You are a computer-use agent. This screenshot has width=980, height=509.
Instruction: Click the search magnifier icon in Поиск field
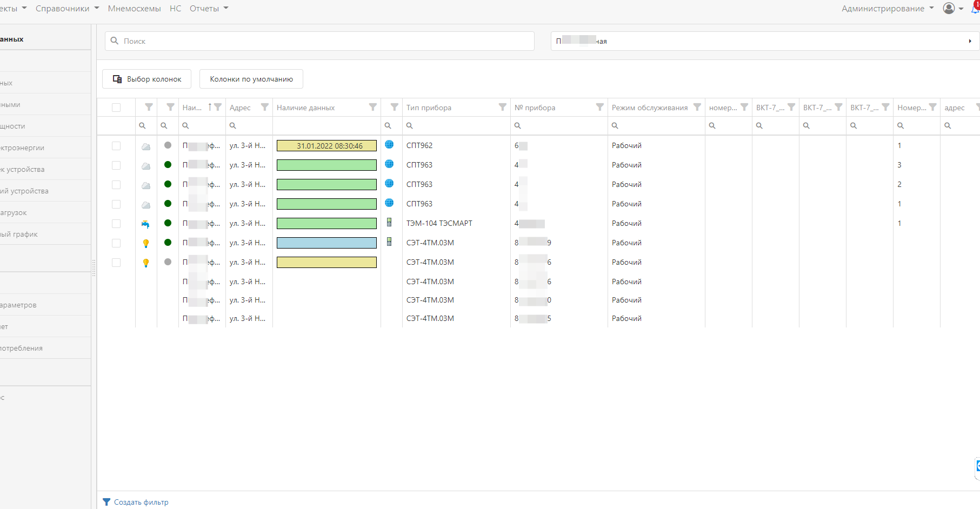(114, 41)
